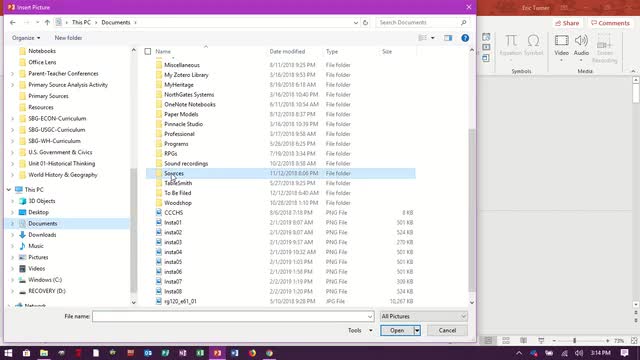Open the Organize dropdown
This screenshot has width=640, height=360.
(x=26, y=38)
